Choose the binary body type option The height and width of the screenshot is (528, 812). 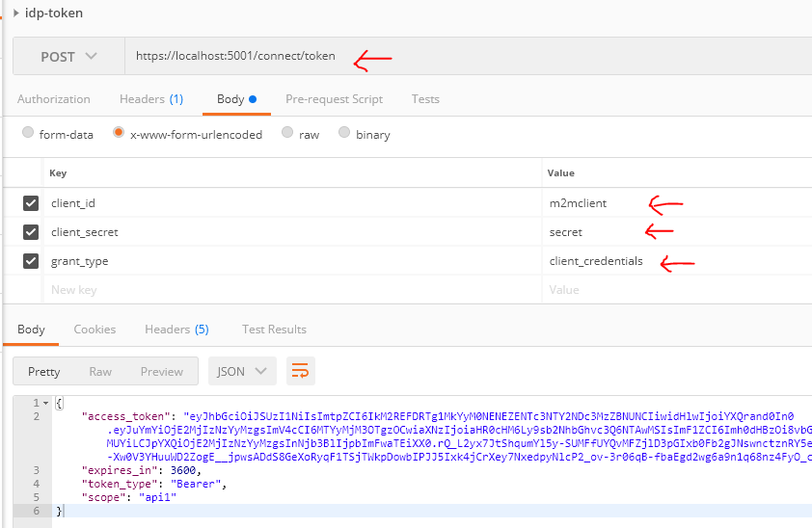[344, 134]
